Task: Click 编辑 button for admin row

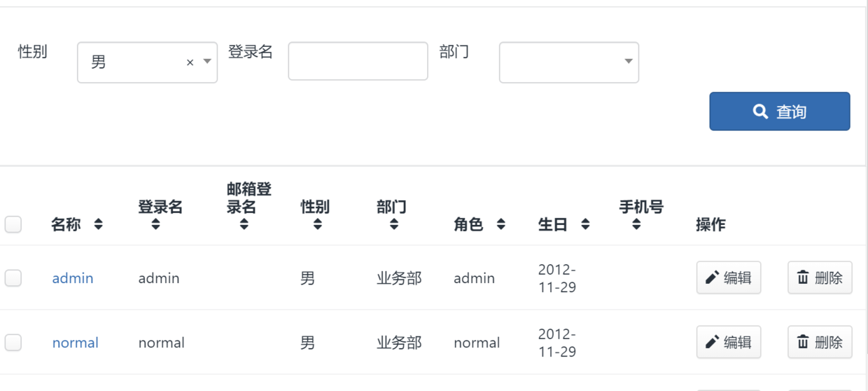Action: point(728,278)
